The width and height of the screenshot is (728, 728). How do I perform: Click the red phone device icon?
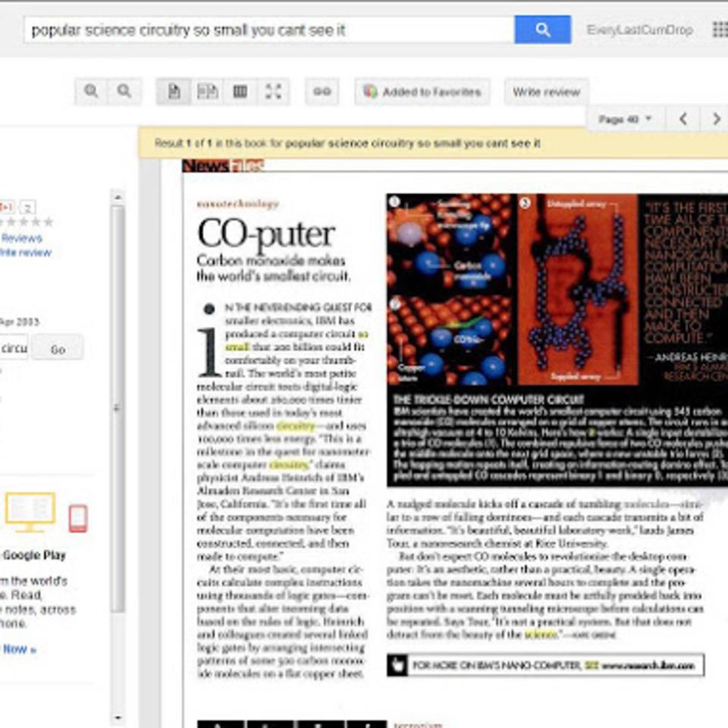[x=78, y=518]
